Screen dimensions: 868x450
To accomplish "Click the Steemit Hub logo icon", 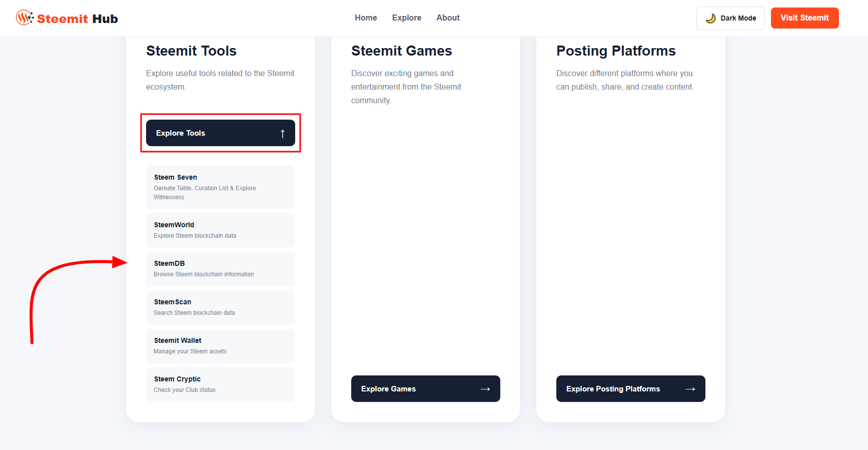I will tap(25, 18).
